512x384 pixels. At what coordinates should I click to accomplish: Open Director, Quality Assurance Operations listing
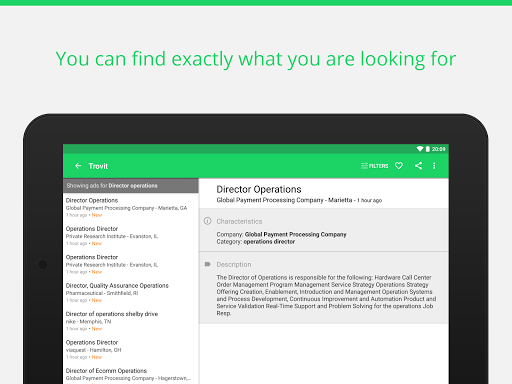point(131,293)
